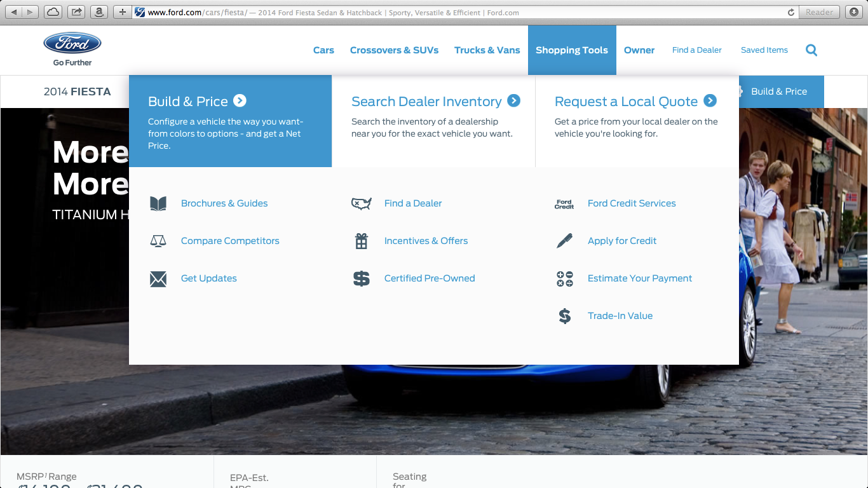Click the Incentives & Offers gift icon
Image resolution: width=868 pixels, height=488 pixels.
pos(362,241)
